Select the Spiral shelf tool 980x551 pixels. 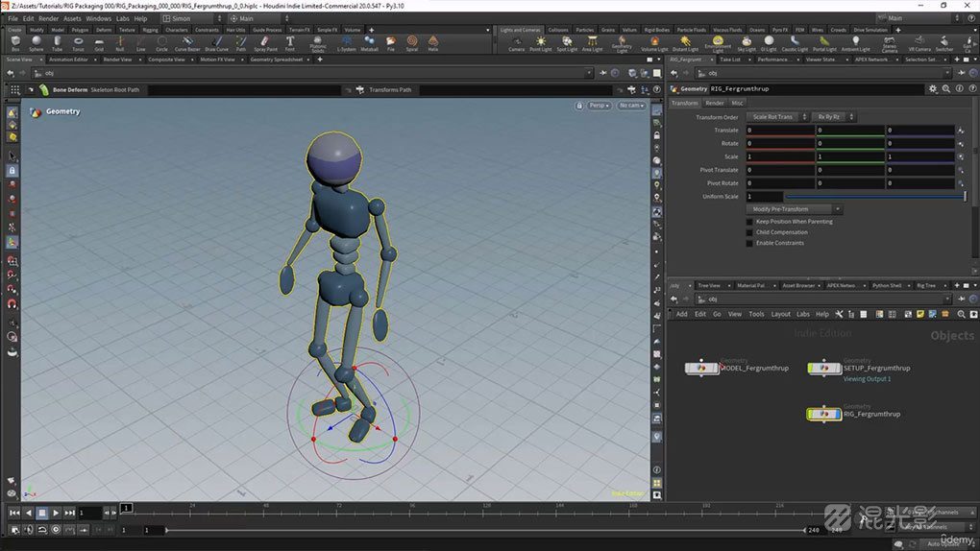(412, 43)
